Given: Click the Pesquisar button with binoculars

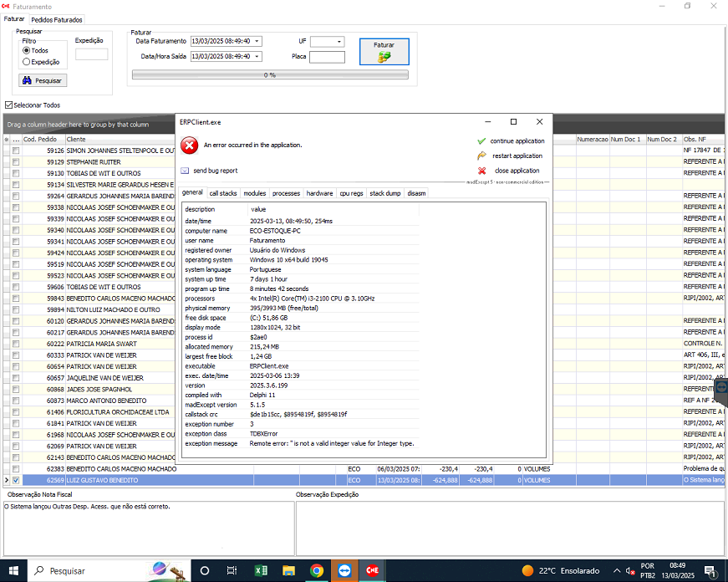Looking at the screenshot, I should (43, 80).
